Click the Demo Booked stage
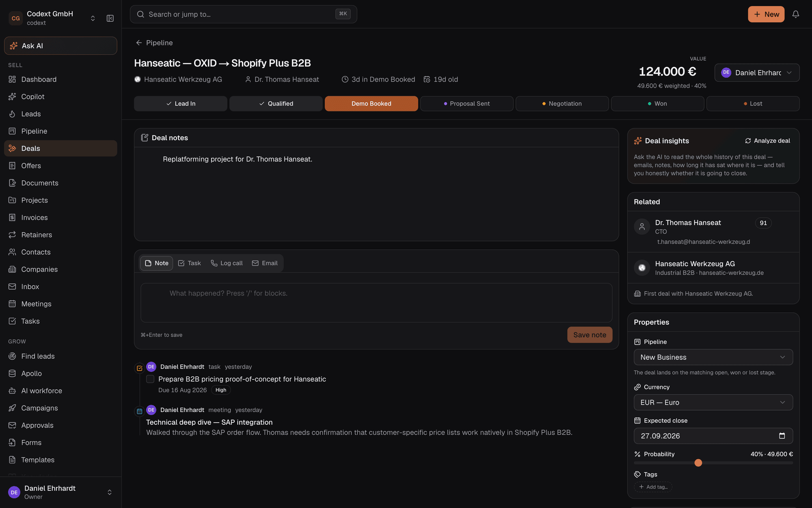Image resolution: width=812 pixels, height=508 pixels. tap(371, 104)
